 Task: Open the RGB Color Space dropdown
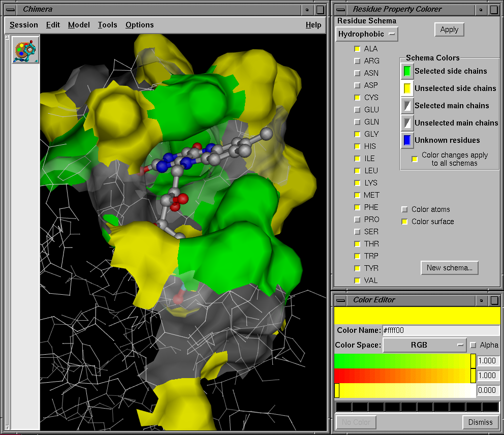(x=424, y=345)
